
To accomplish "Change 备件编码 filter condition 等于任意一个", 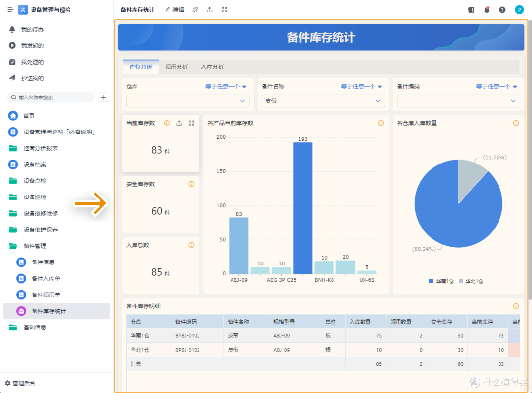I will click(497, 87).
